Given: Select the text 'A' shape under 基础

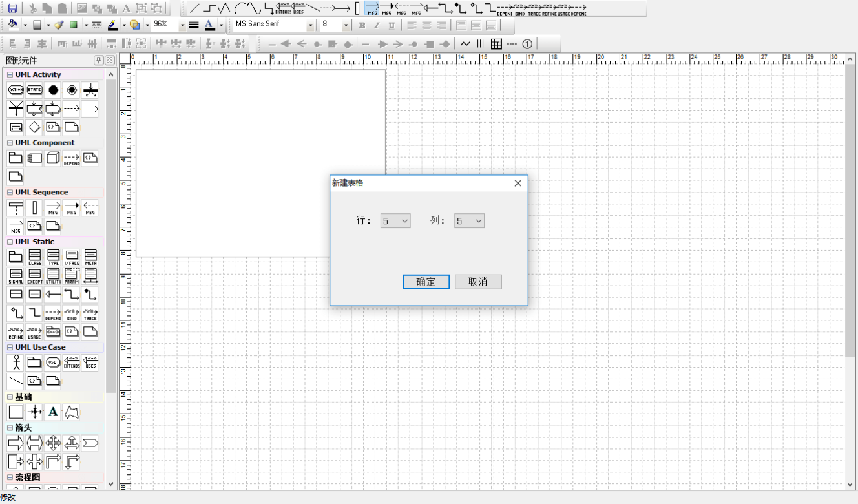Looking at the screenshot, I should 53,412.
